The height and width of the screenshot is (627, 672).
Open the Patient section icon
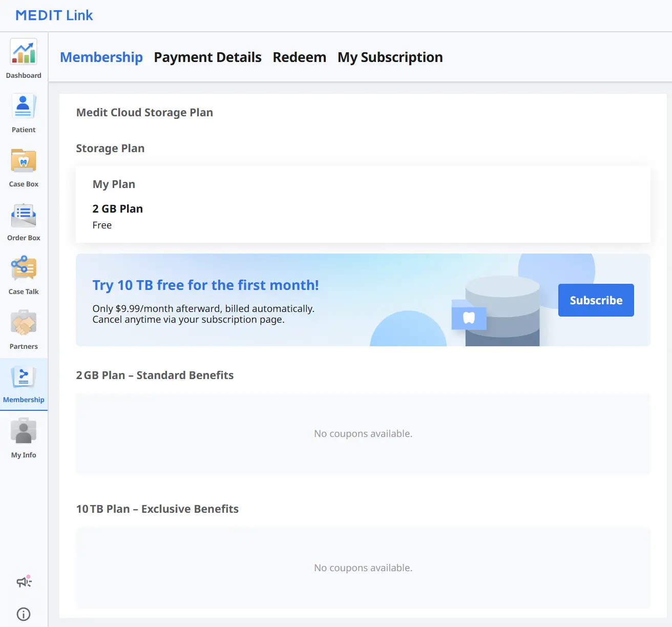[x=24, y=106]
